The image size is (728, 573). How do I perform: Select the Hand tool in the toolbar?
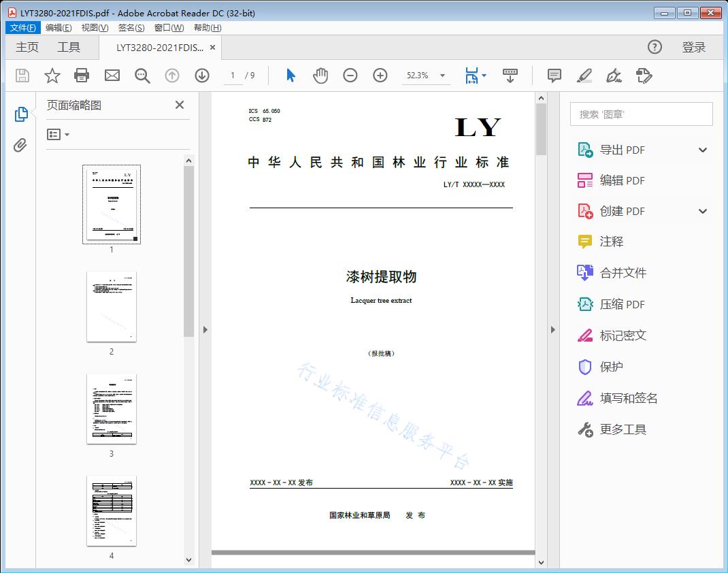pyautogui.click(x=320, y=75)
